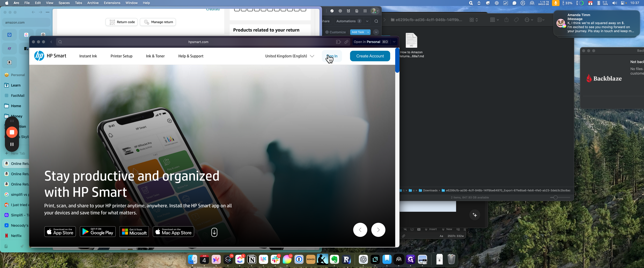
Task: Open Finder from the Dock
Action: pyautogui.click(x=192, y=259)
